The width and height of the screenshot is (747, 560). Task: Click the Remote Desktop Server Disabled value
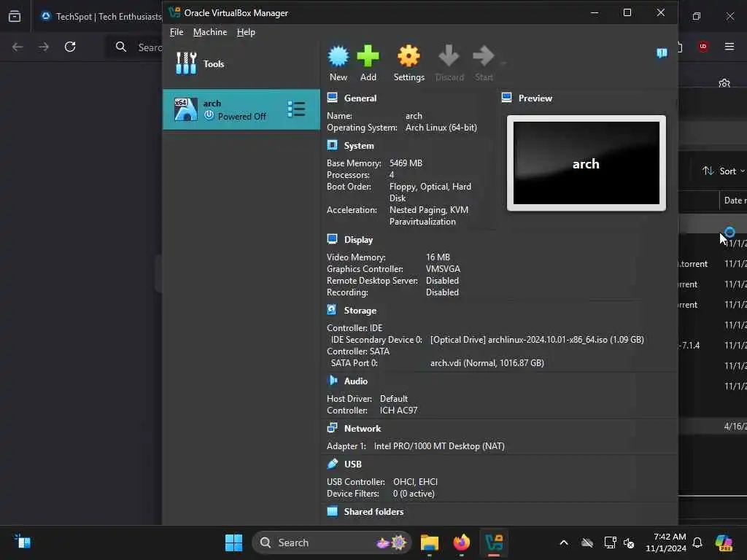click(x=442, y=281)
